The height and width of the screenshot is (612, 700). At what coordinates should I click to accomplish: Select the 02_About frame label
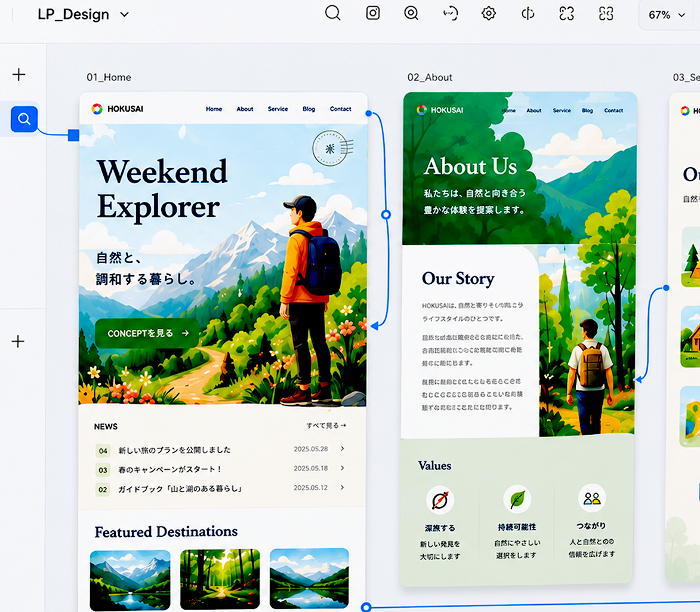click(430, 77)
